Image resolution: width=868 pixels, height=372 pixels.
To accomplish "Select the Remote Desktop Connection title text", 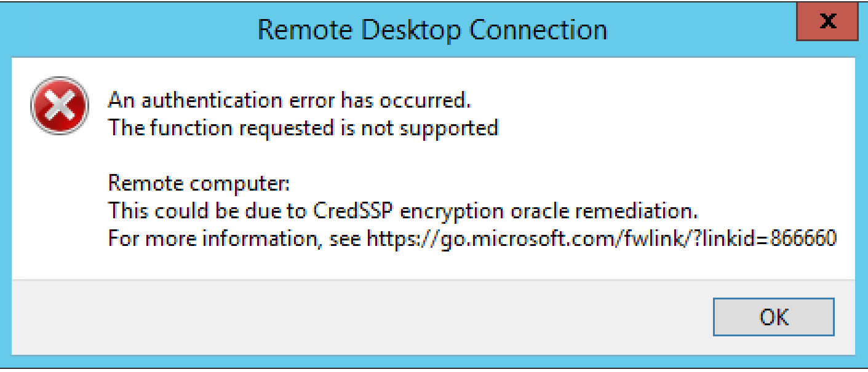I will (x=434, y=29).
